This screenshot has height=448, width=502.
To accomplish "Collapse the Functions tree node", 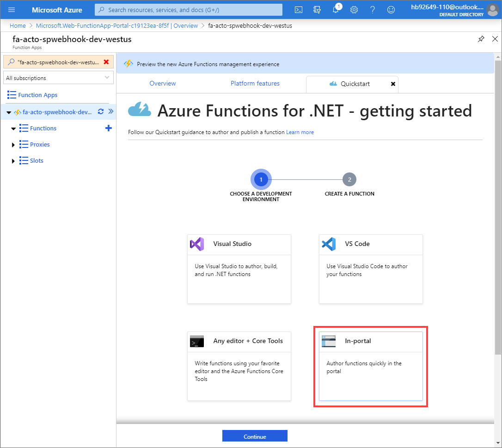I will pyautogui.click(x=13, y=129).
